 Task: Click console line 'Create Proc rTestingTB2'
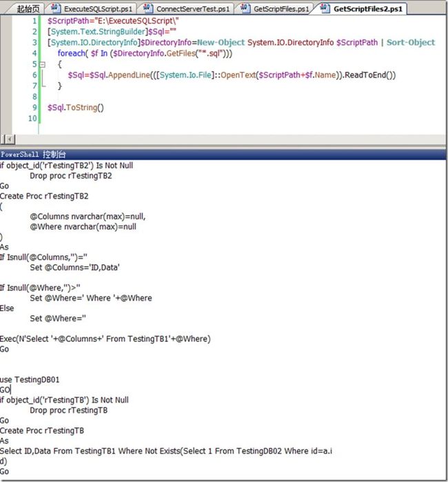(44, 196)
